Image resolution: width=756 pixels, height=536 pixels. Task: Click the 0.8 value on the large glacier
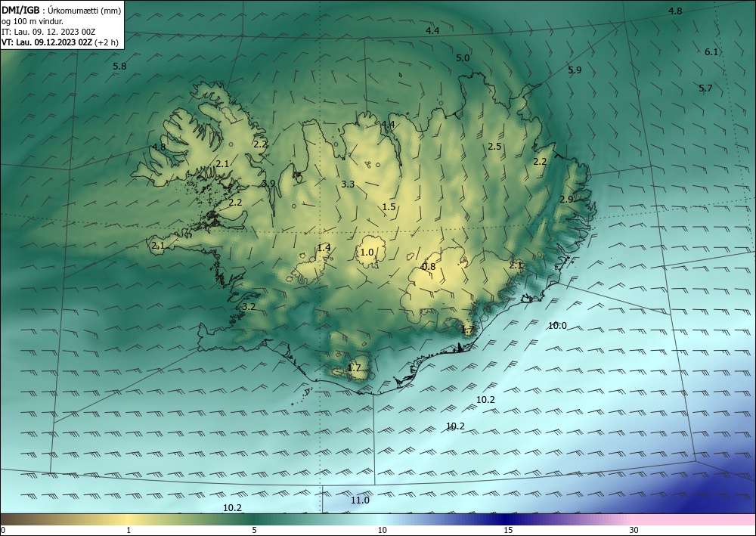[x=429, y=267]
